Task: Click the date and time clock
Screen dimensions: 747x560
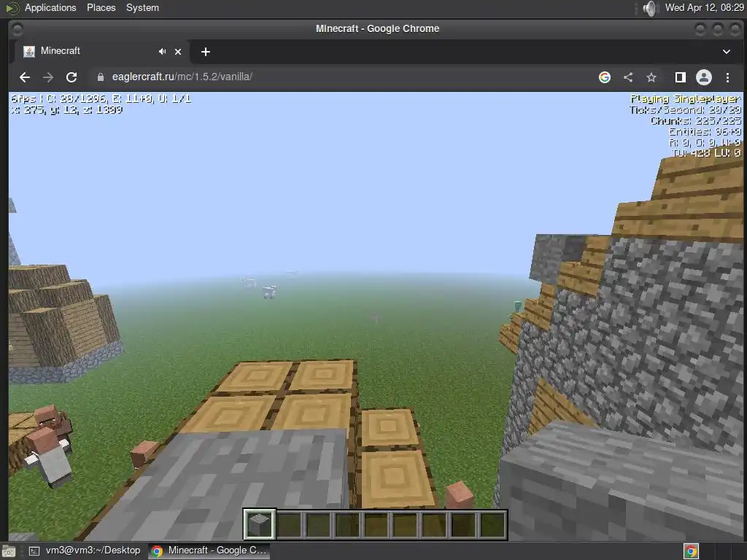Action: tap(705, 7)
